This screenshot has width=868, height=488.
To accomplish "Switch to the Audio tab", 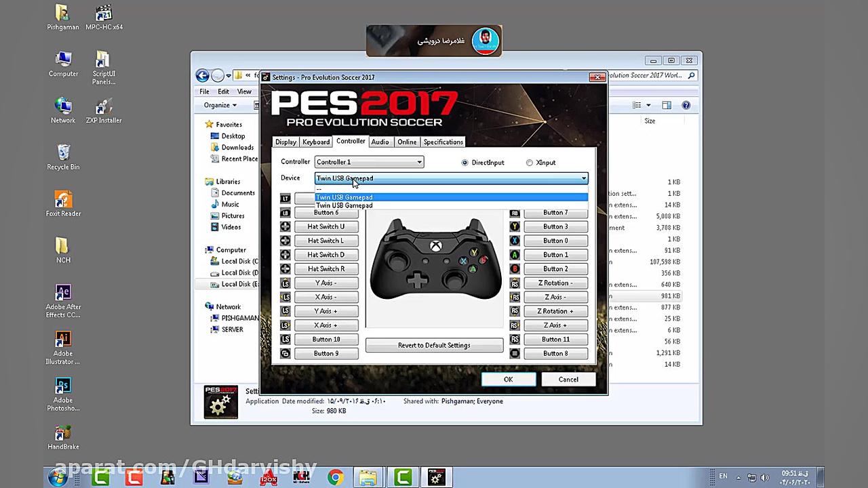I will click(380, 142).
